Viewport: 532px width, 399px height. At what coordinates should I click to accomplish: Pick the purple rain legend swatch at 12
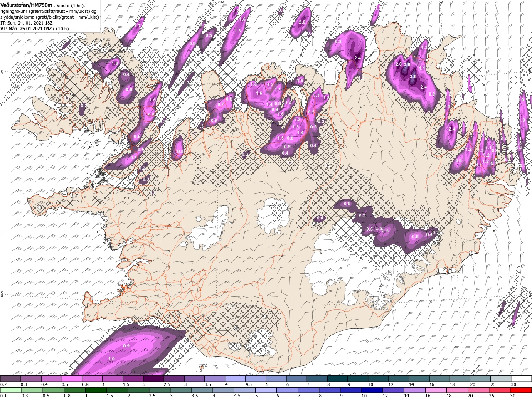pyautogui.click(x=394, y=390)
